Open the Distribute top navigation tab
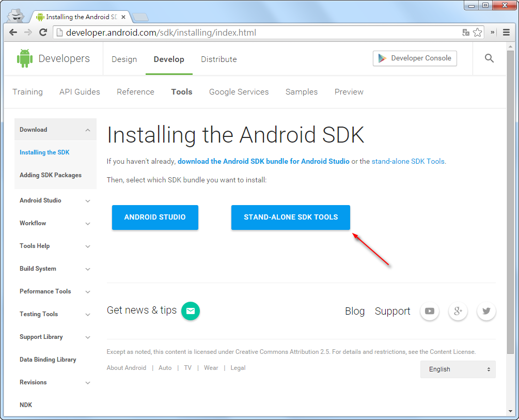This screenshot has width=519, height=420. (219, 59)
